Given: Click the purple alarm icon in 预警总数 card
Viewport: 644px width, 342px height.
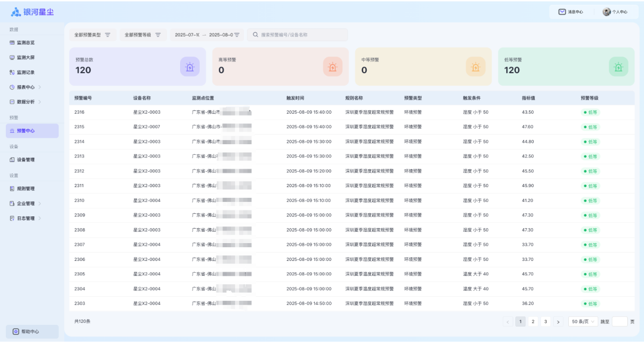Looking at the screenshot, I should click(x=190, y=67).
